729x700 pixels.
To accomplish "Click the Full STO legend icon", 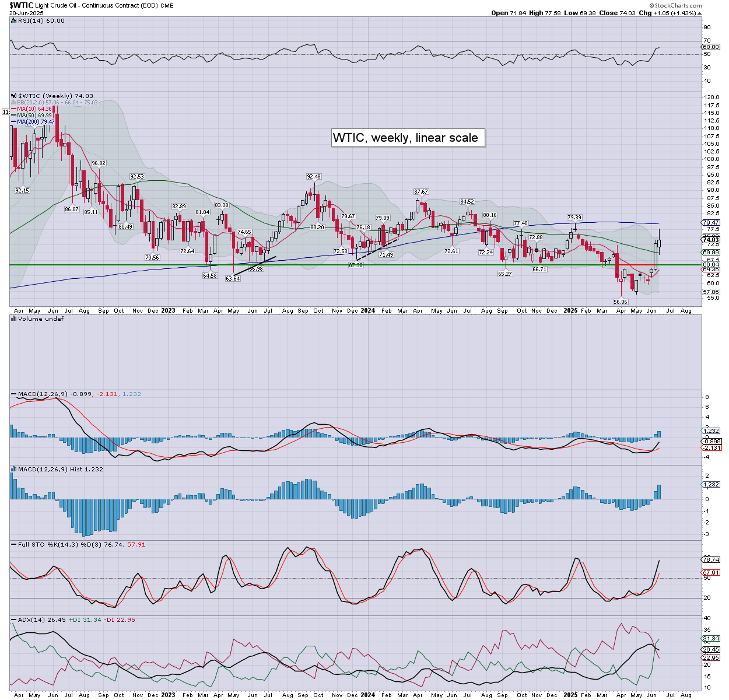I will (14, 545).
